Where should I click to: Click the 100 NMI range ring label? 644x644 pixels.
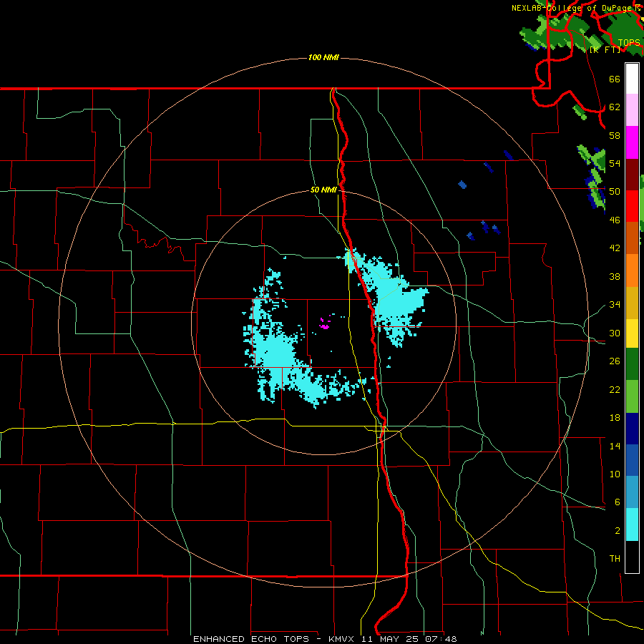[323, 57]
